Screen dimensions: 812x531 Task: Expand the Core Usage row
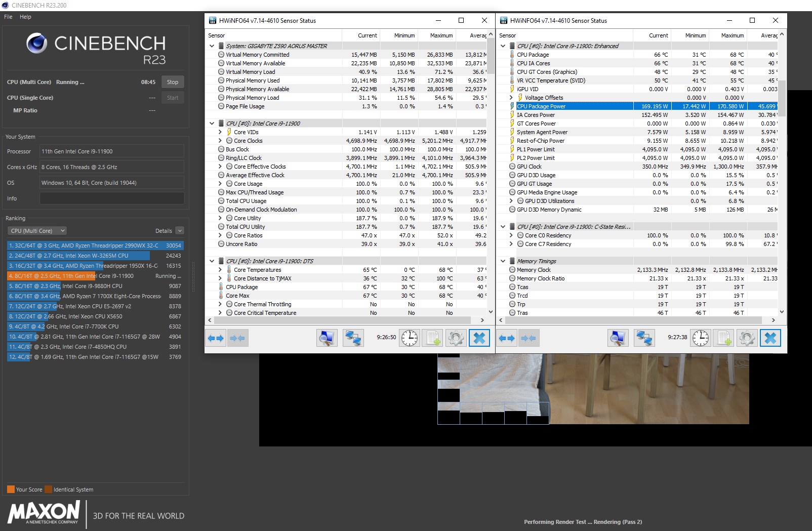tap(220, 184)
